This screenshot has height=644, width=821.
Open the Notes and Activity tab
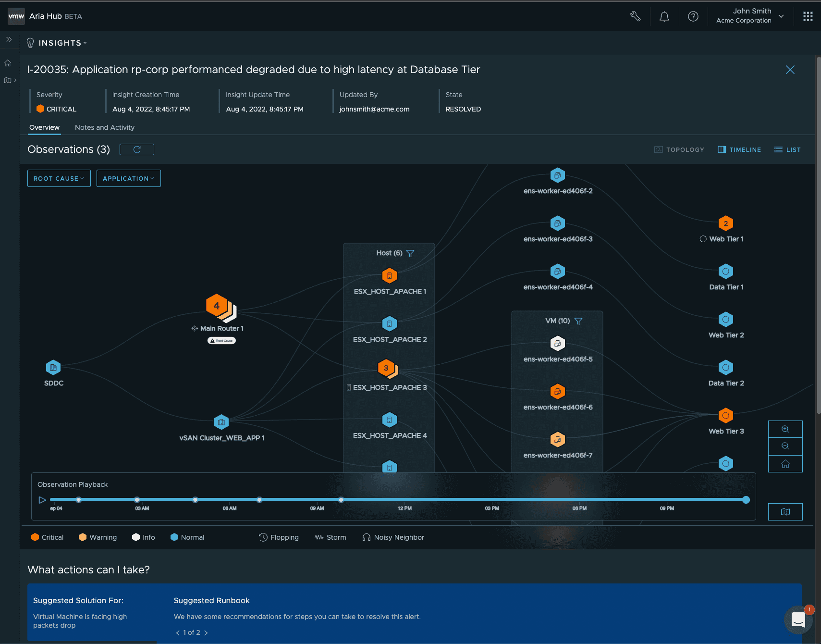(x=105, y=127)
